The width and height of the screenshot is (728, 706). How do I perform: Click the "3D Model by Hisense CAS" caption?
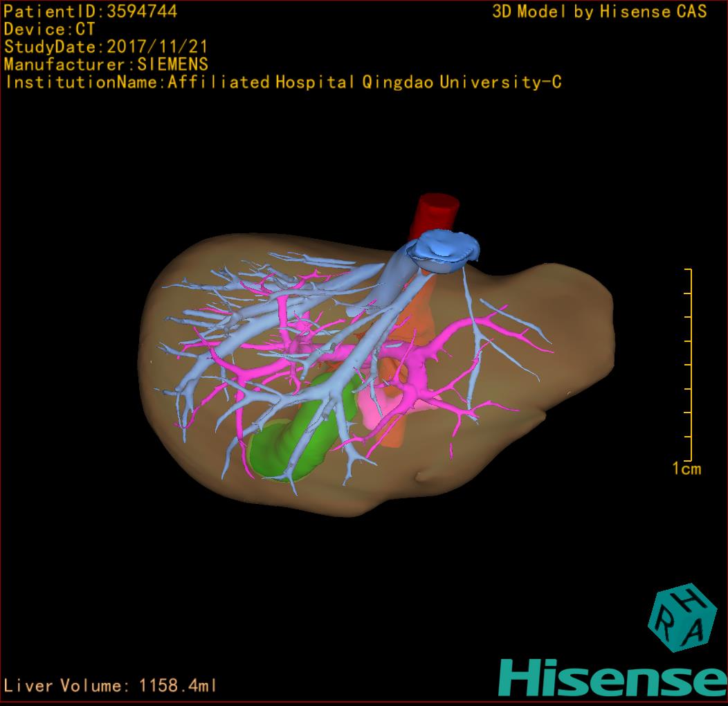[599, 12]
